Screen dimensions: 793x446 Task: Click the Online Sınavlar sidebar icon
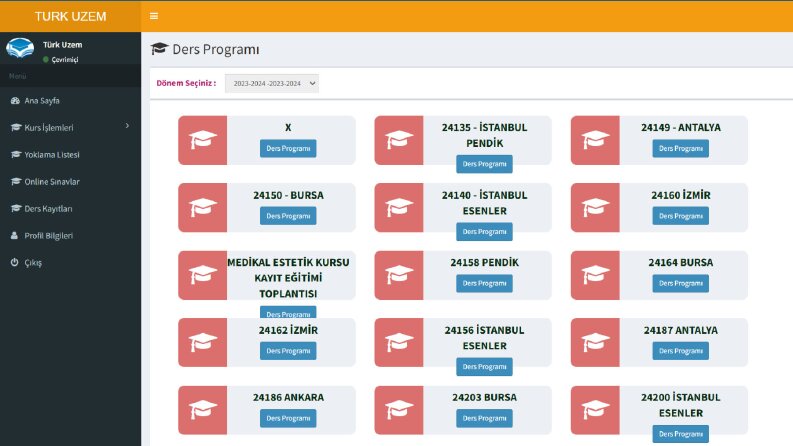[x=16, y=182]
